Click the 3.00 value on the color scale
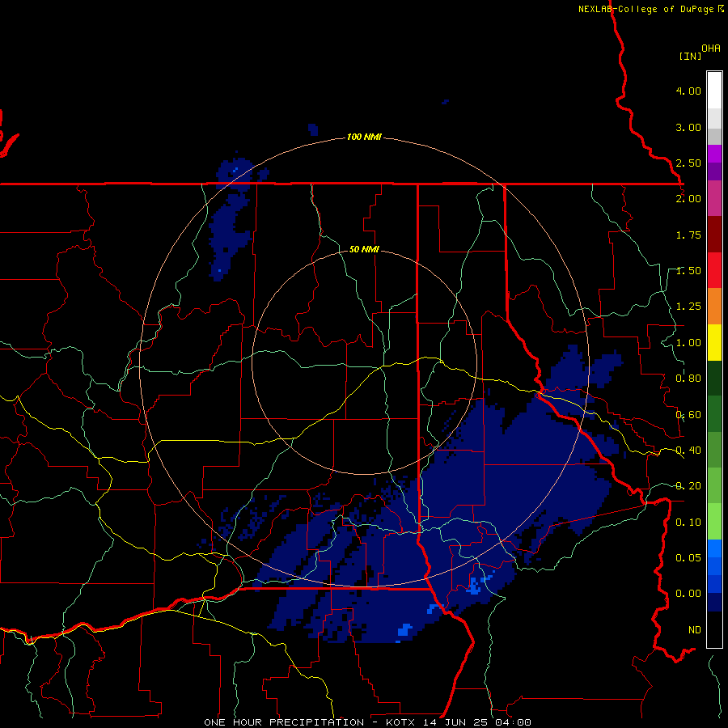Viewport: 728px width, 728px height. (688, 127)
